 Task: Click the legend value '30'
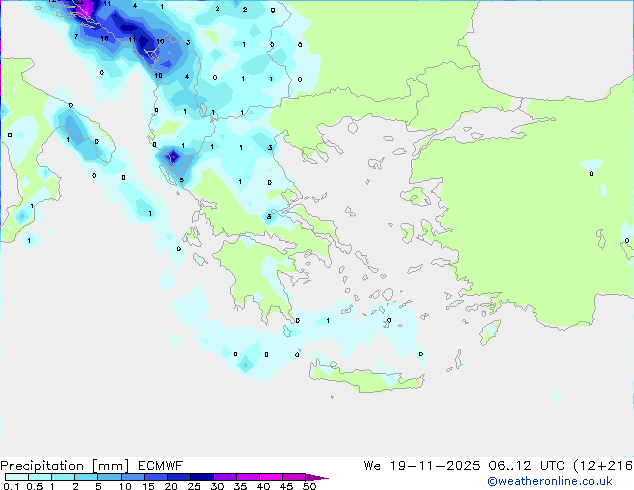pyautogui.click(x=217, y=486)
